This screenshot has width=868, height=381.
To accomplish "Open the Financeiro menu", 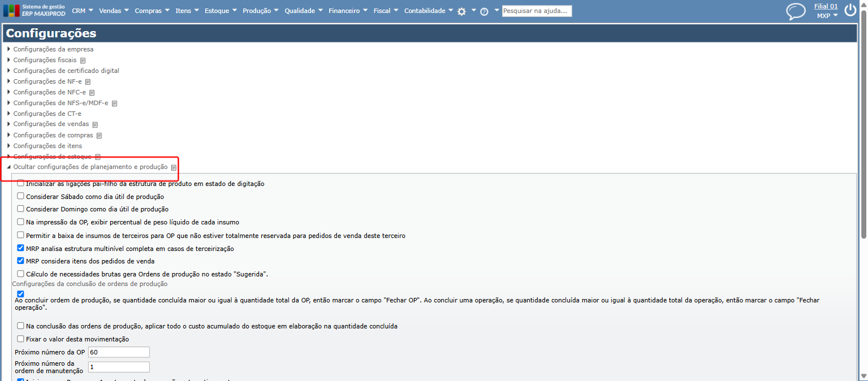I will [x=348, y=11].
